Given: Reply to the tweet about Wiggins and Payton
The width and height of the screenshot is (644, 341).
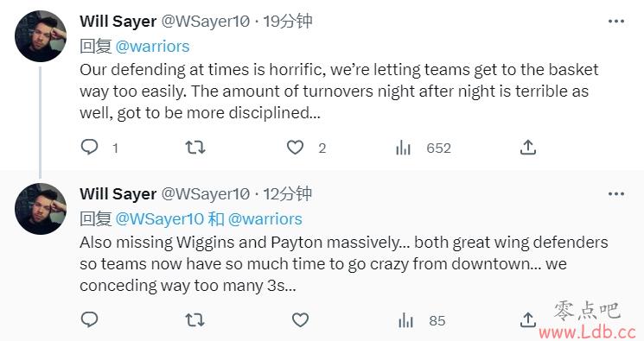Looking at the screenshot, I should tap(90, 319).
